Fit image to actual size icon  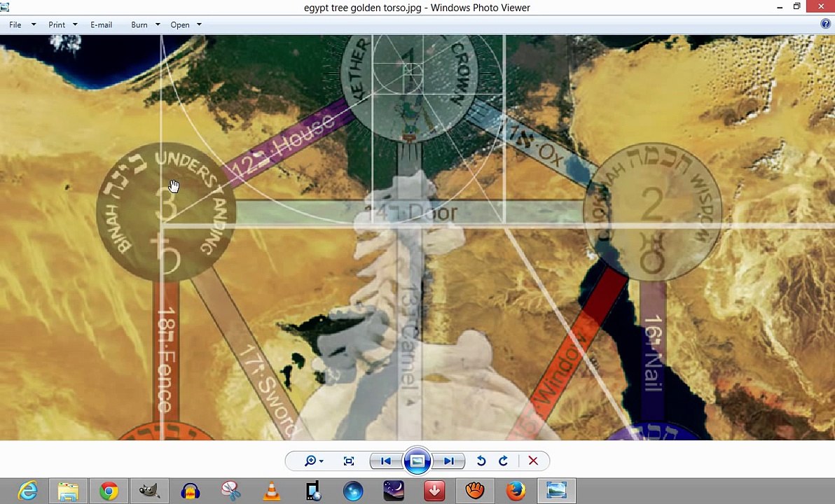pyautogui.click(x=349, y=461)
